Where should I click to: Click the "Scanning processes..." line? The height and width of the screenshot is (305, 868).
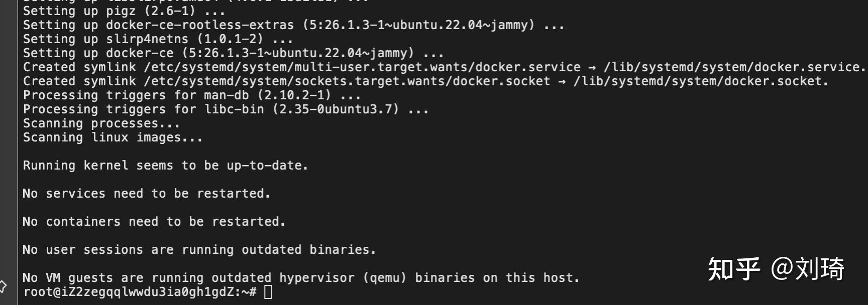[x=101, y=123]
